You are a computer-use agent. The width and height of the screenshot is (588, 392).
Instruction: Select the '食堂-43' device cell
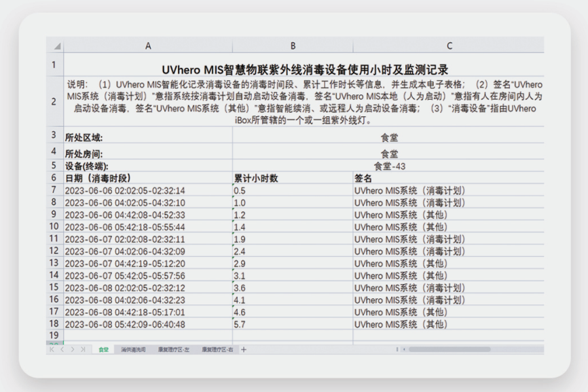[389, 166]
